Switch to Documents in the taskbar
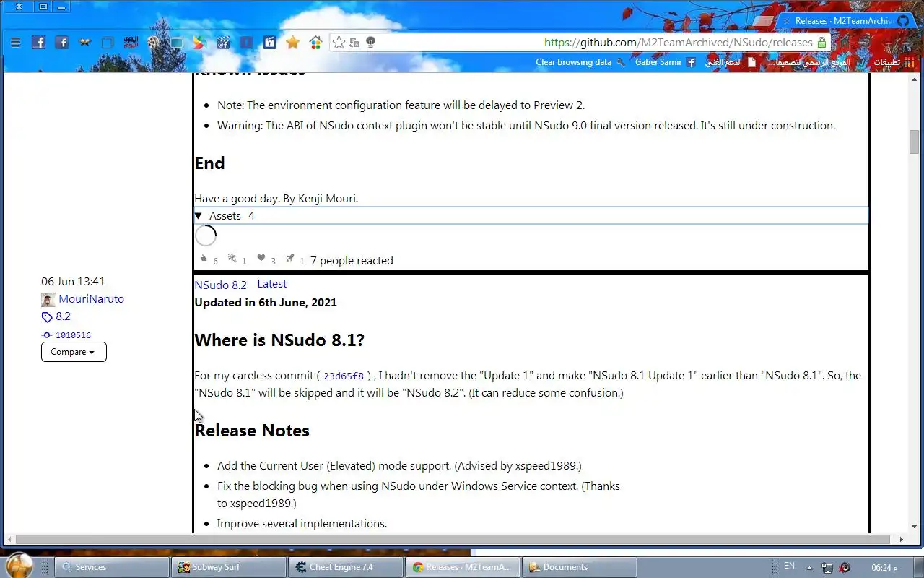Screen dimensions: 924x578 tap(580, 567)
